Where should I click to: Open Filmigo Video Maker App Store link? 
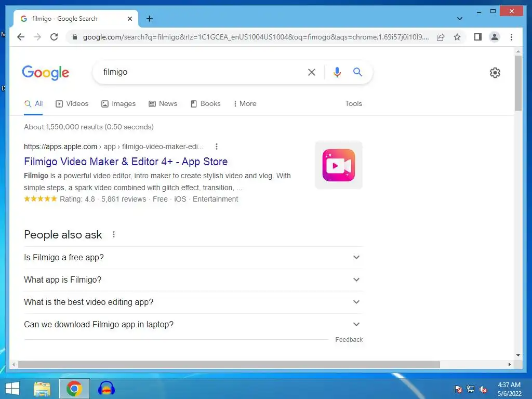(x=126, y=162)
